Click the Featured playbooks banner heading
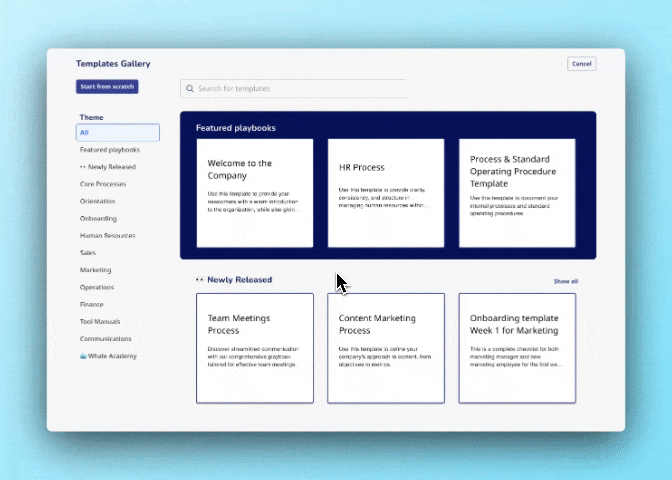This screenshot has width=672, height=480. [236, 128]
